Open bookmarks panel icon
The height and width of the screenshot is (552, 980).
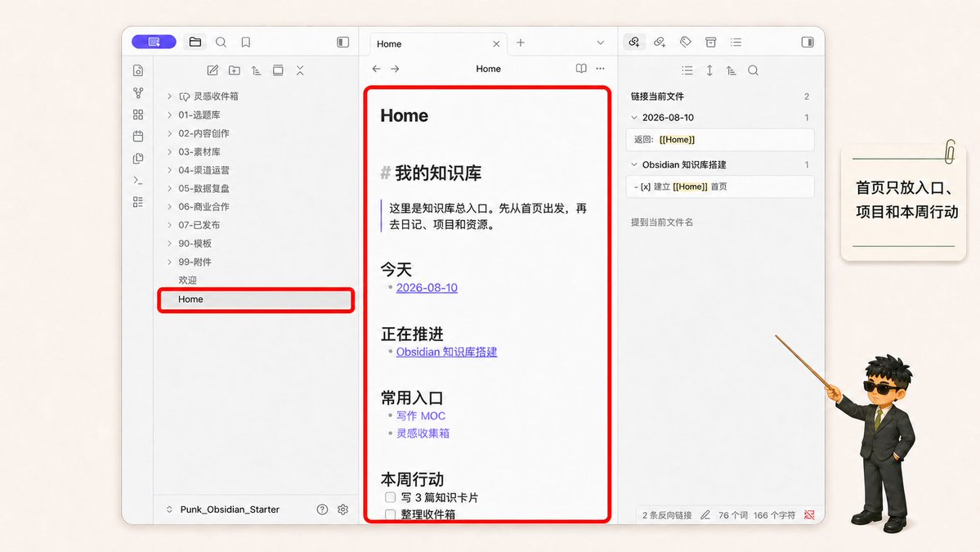click(246, 42)
